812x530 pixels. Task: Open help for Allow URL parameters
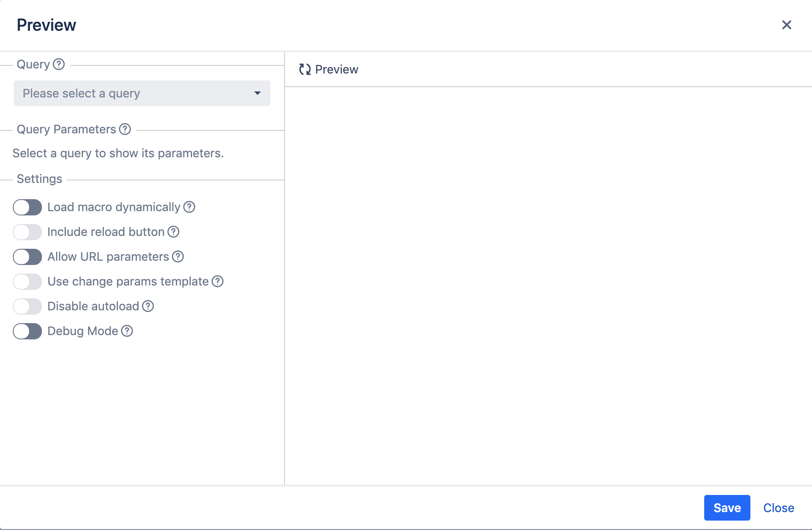178,257
